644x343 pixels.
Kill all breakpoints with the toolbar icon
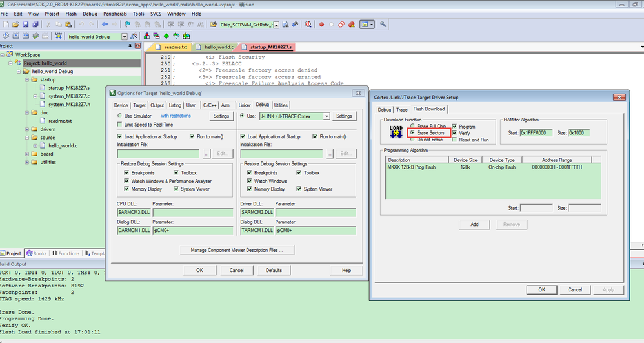coord(352,25)
